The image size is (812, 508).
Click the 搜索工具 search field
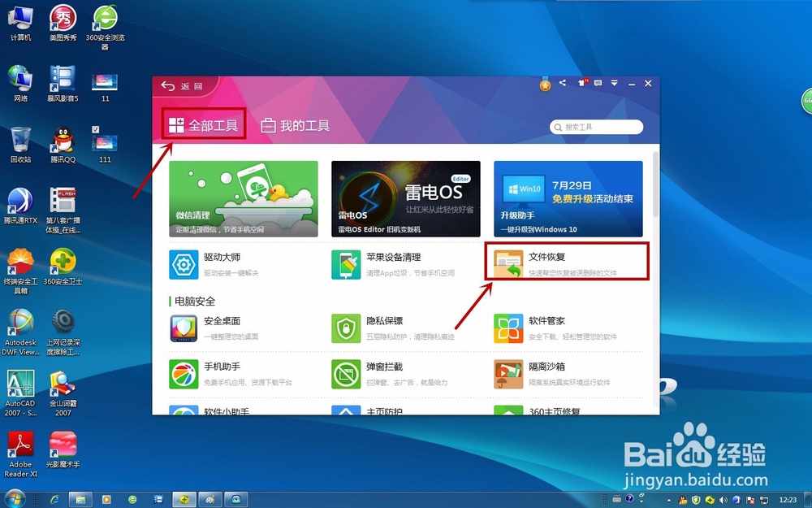coord(596,127)
